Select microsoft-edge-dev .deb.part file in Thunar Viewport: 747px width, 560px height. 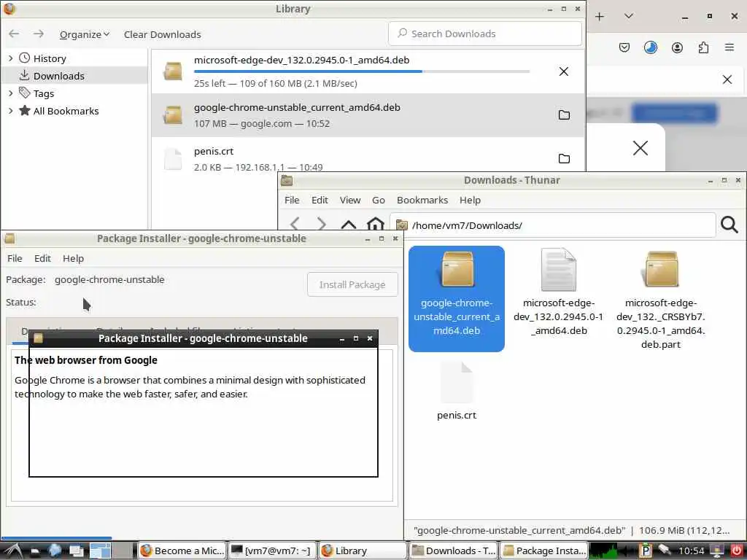click(660, 300)
